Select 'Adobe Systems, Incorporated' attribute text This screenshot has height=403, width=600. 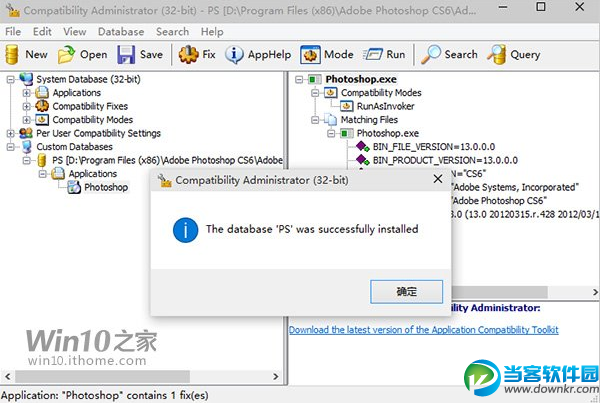coord(515,187)
